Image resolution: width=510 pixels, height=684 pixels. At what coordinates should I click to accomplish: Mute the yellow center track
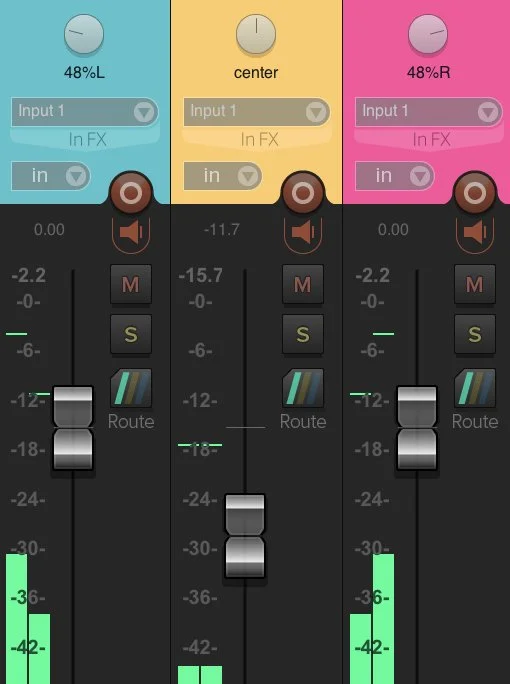[x=303, y=284]
